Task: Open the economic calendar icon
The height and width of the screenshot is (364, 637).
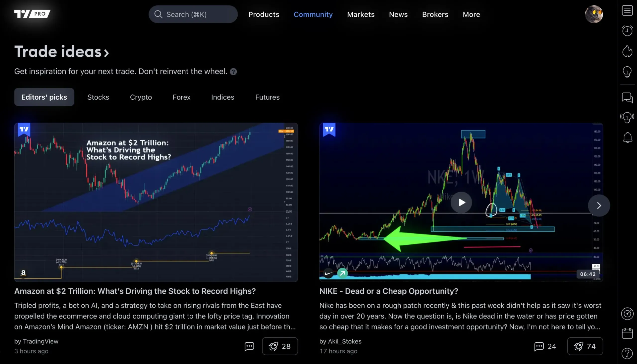Action: (x=627, y=333)
